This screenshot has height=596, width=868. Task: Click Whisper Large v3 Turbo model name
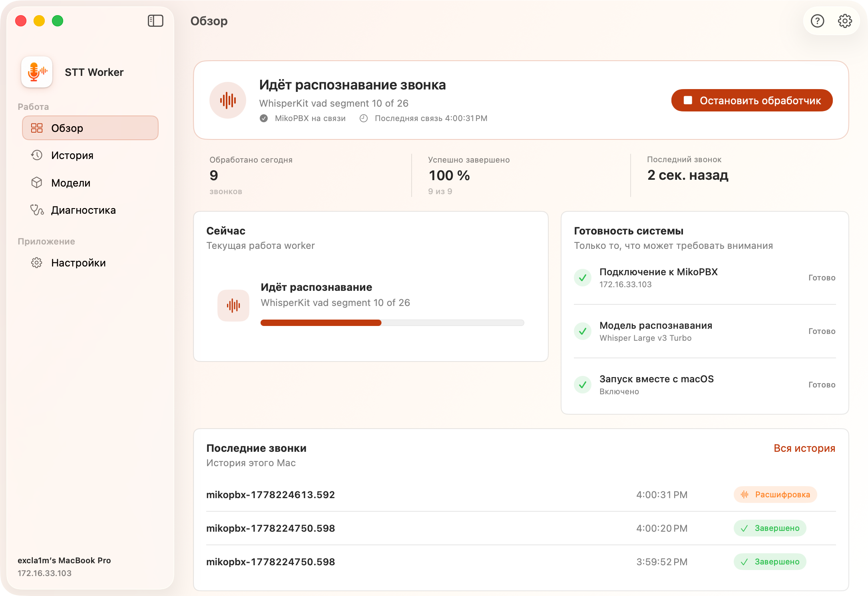pyautogui.click(x=645, y=338)
